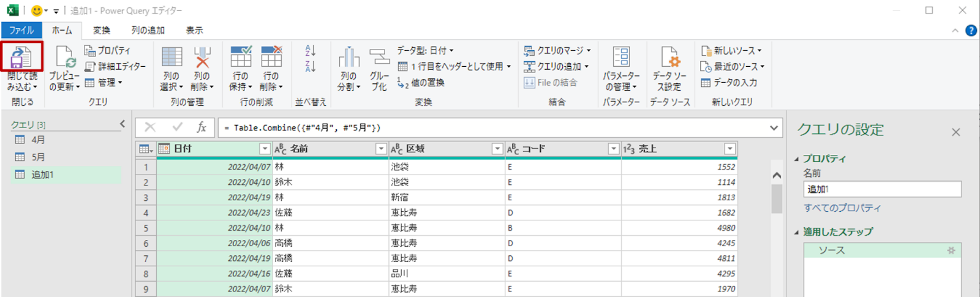The height and width of the screenshot is (297, 980).
Task: Open the table corner menu icon
Action: pos(146,149)
